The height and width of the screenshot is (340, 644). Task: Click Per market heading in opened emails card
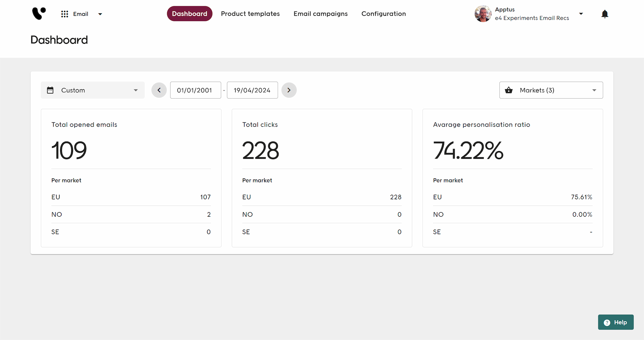(x=66, y=180)
